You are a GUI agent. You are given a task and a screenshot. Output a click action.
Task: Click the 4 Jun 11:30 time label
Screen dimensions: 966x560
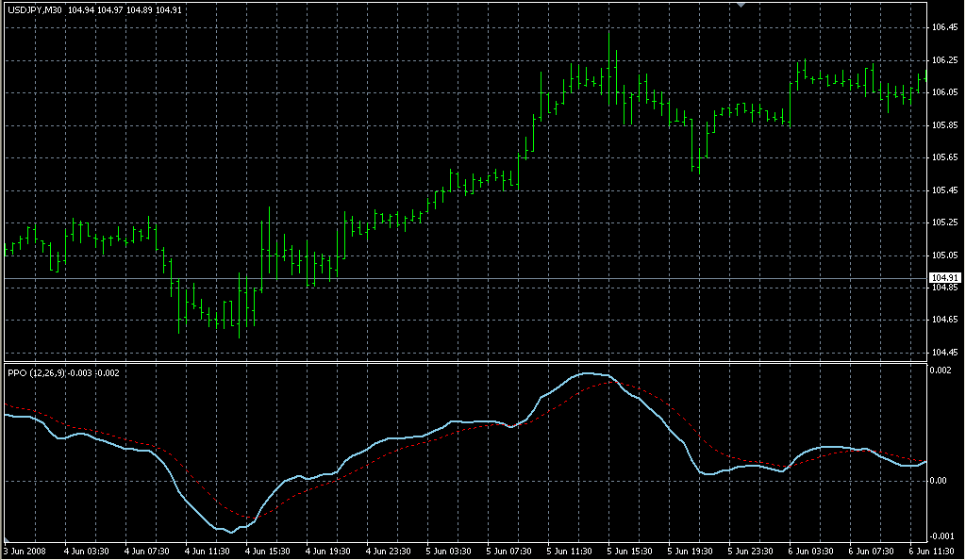pyautogui.click(x=208, y=552)
